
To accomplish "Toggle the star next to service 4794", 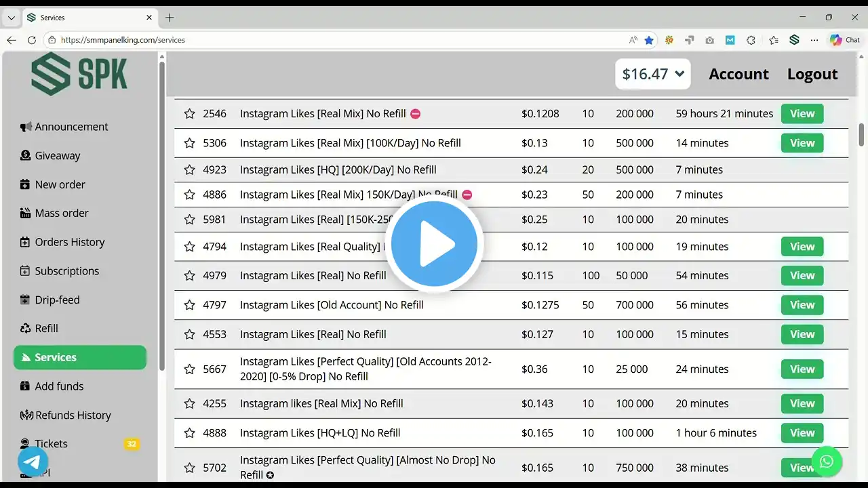I will point(190,247).
